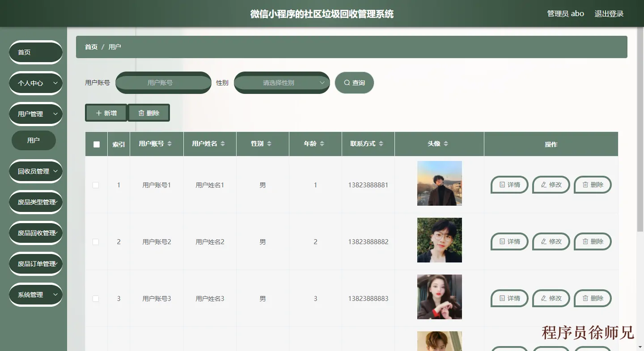Viewport: 644px width, 351px height.
Task: Expand the 回收员管理 sidebar menu
Action: pos(36,171)
